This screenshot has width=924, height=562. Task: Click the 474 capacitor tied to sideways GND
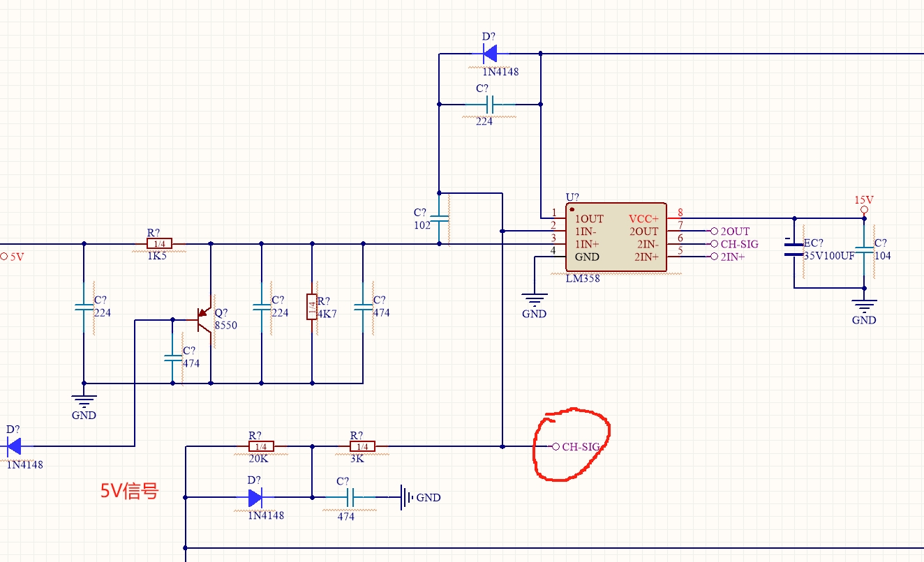point(351,497)
